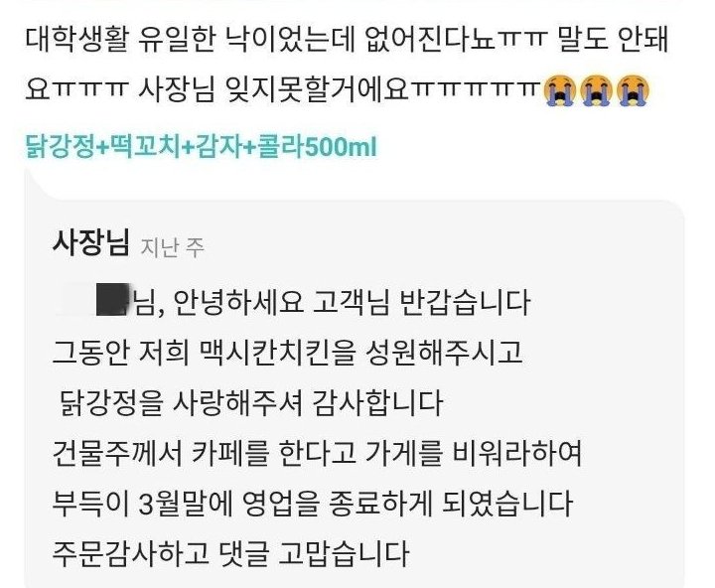715x588 pixels.
Task: Click the 지난 주 reply timestamp
Action: click(173, 248)
